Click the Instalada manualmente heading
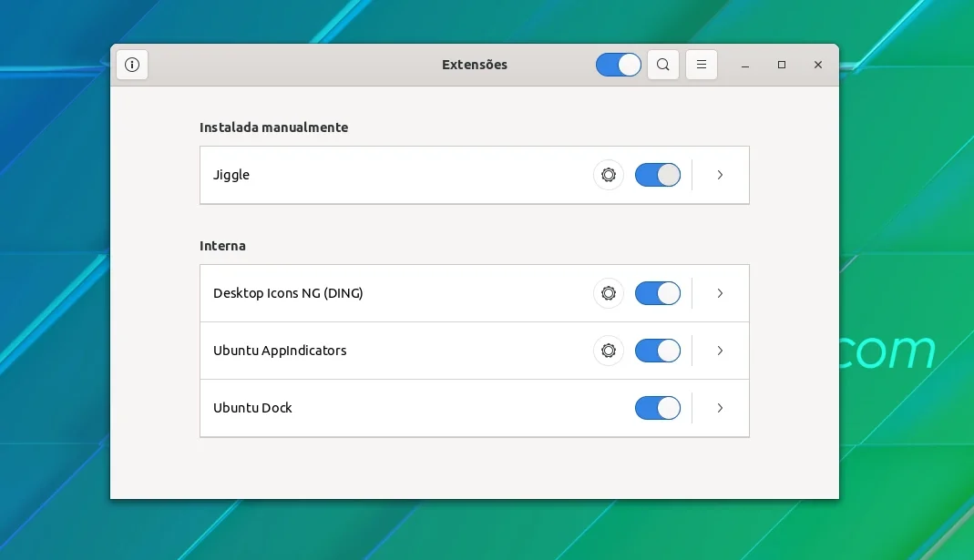Screen dimensions: 974x560 tap(273, 127)
